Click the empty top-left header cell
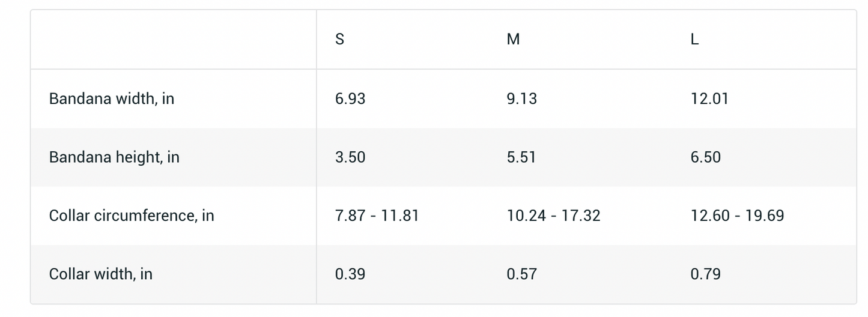The width and height of the screenshot is (868, 317). [174, 40]
